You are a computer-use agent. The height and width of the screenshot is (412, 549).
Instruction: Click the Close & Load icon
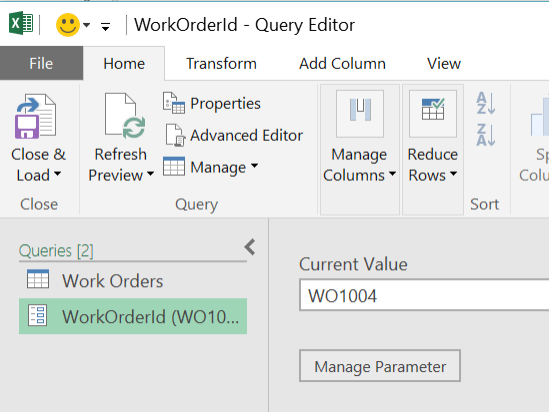pyautogui.click(x=35, y=116)
